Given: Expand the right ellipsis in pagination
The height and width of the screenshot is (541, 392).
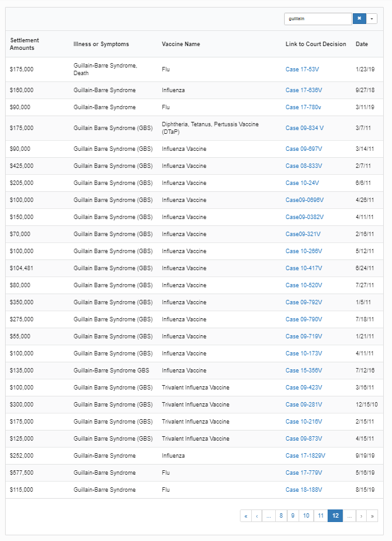Looking at the screenshot, I should (349, 516).
